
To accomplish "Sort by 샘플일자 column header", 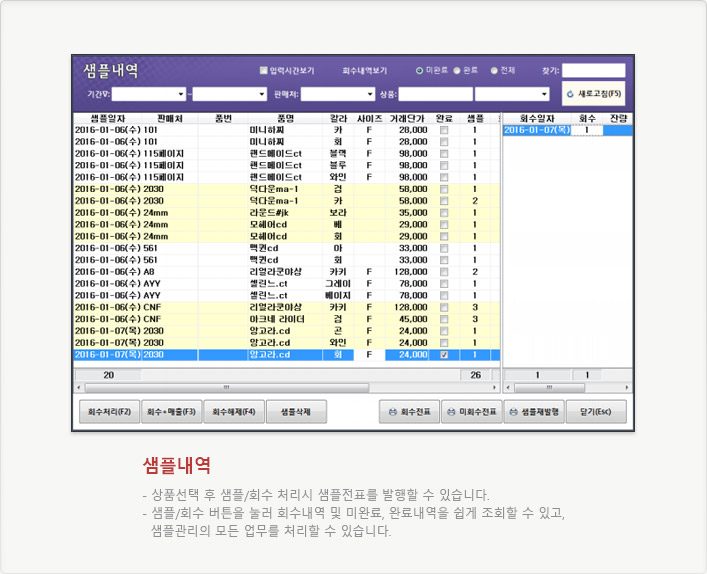I will pos(108,119).
